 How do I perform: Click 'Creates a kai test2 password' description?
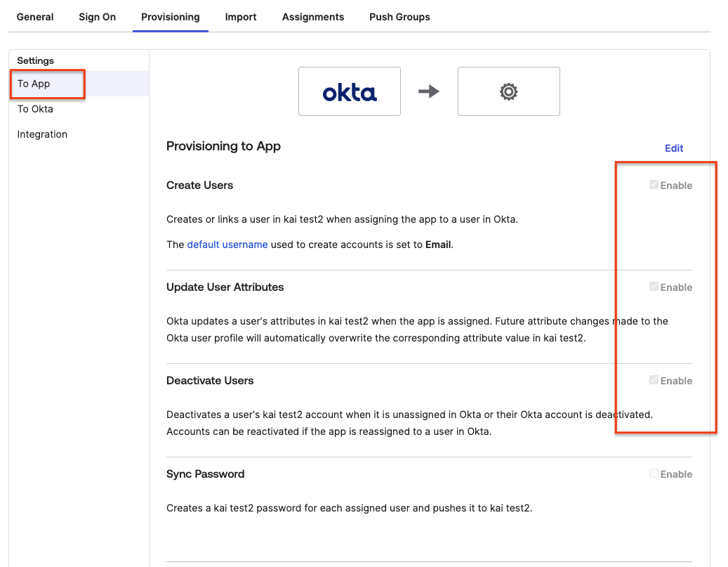349,508
